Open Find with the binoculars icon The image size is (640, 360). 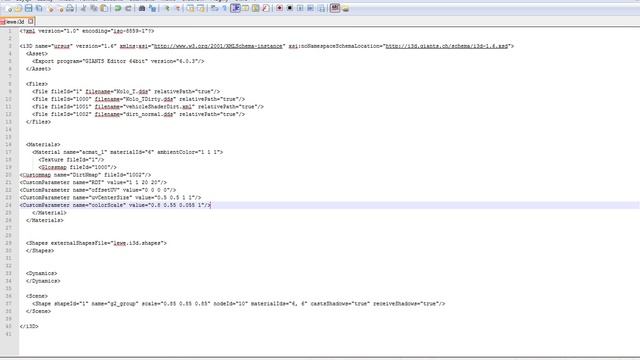tap(142, 9)
